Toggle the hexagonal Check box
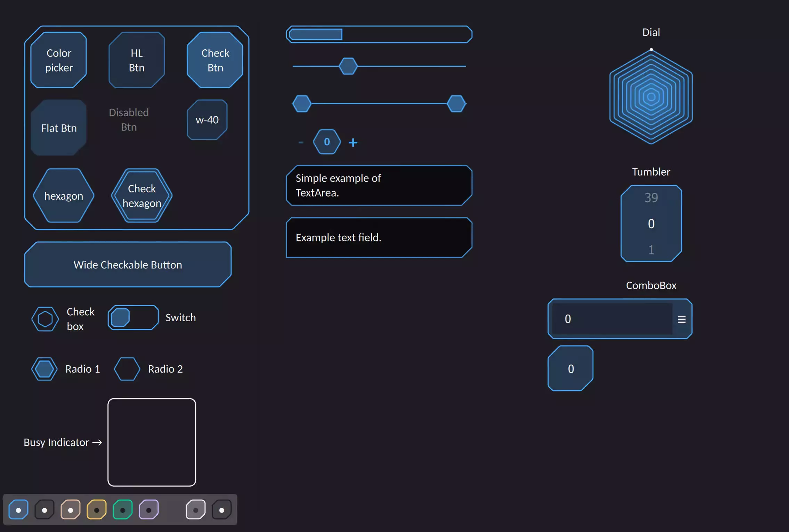This screenshot has width=789, height=532. (45, 319)
